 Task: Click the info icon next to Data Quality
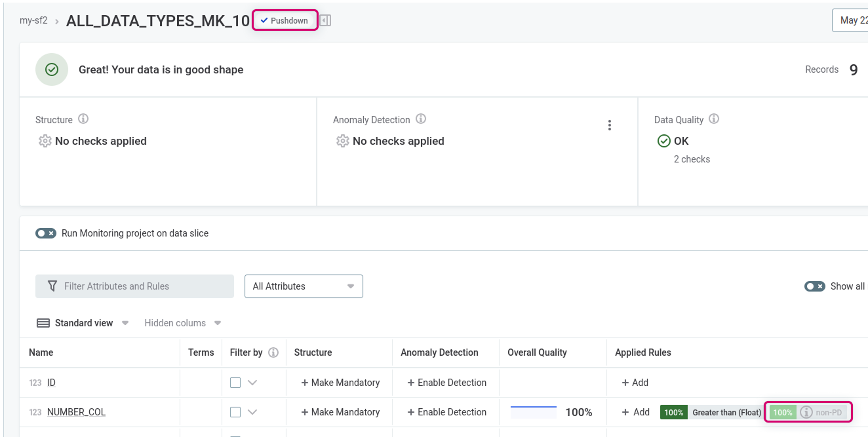(714, 119)
